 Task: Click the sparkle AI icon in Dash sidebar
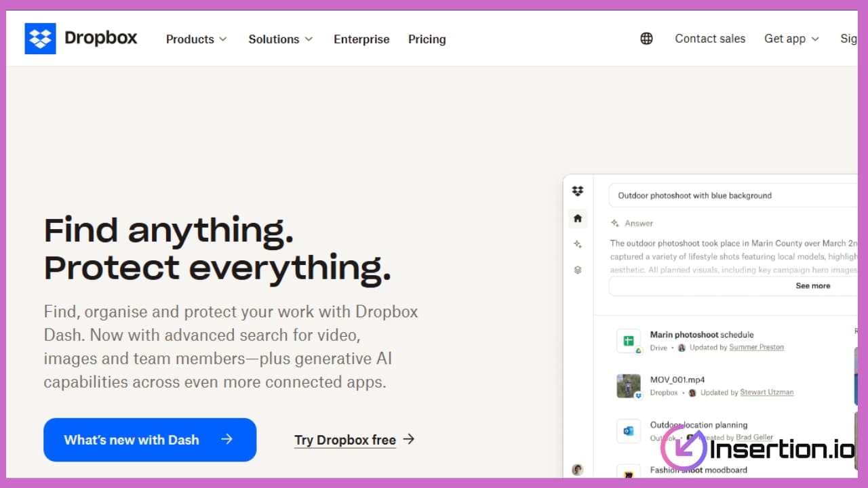(578, 244)
